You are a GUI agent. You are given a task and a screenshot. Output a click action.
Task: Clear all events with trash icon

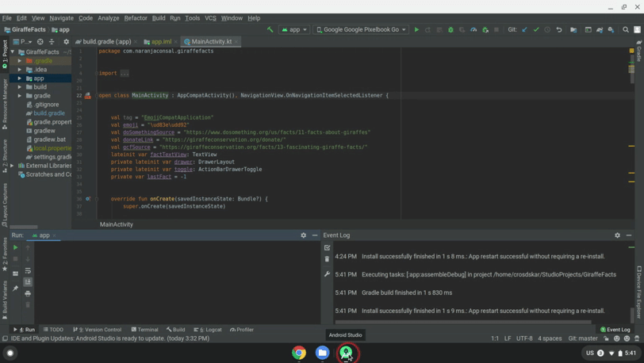pyautogui.click(x=327, y=259)
